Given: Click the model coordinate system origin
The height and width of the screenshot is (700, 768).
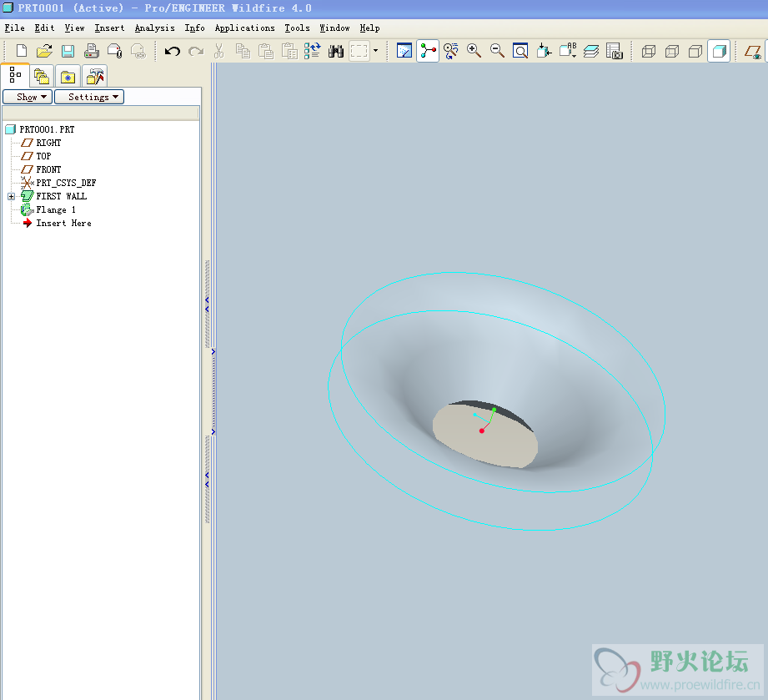Looking at the screenshot, I should [x=489, y=421].
